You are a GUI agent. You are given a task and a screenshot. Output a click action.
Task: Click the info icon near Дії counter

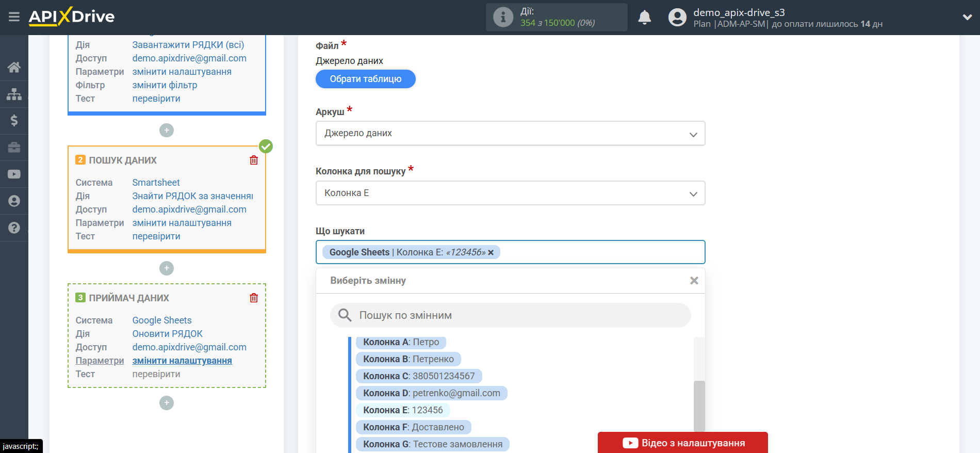(x=503, y=17)
